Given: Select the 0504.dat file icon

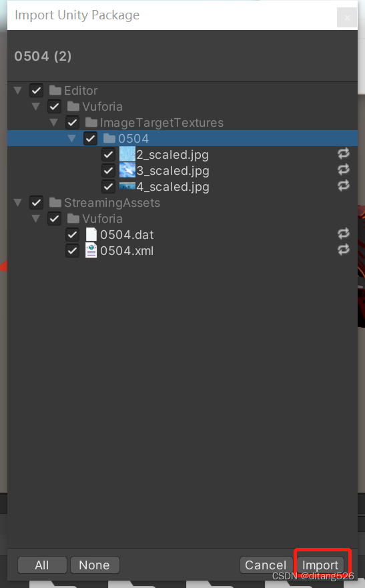Looking at the screenshot, I should [91, 234].
